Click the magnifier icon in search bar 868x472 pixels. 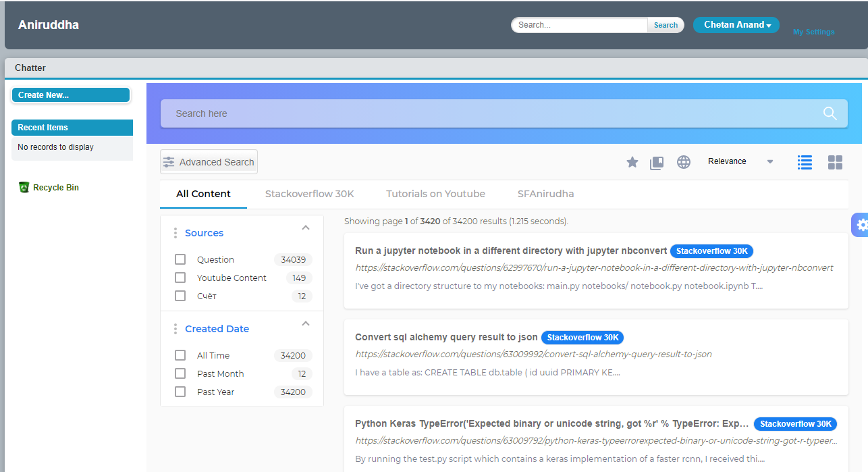[830, 113]
